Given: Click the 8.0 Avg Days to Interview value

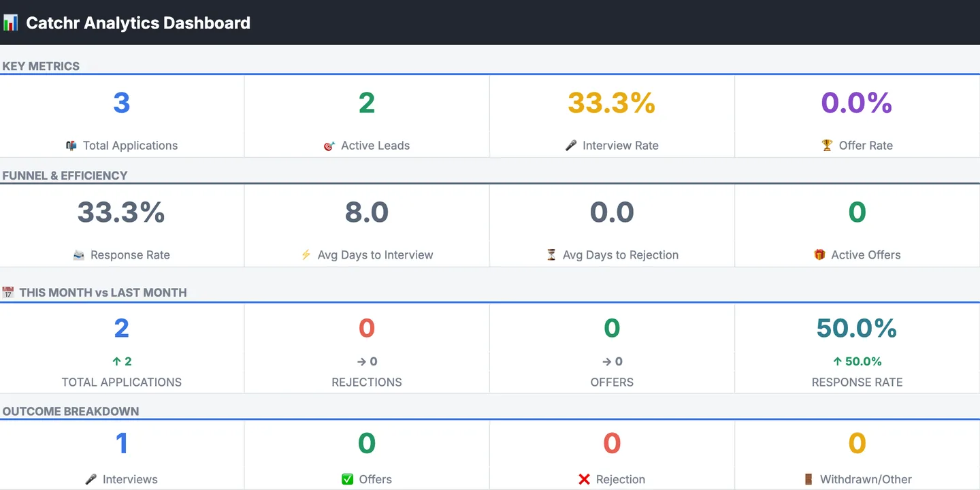Looking at the screenshot, I should coord(367,212).
